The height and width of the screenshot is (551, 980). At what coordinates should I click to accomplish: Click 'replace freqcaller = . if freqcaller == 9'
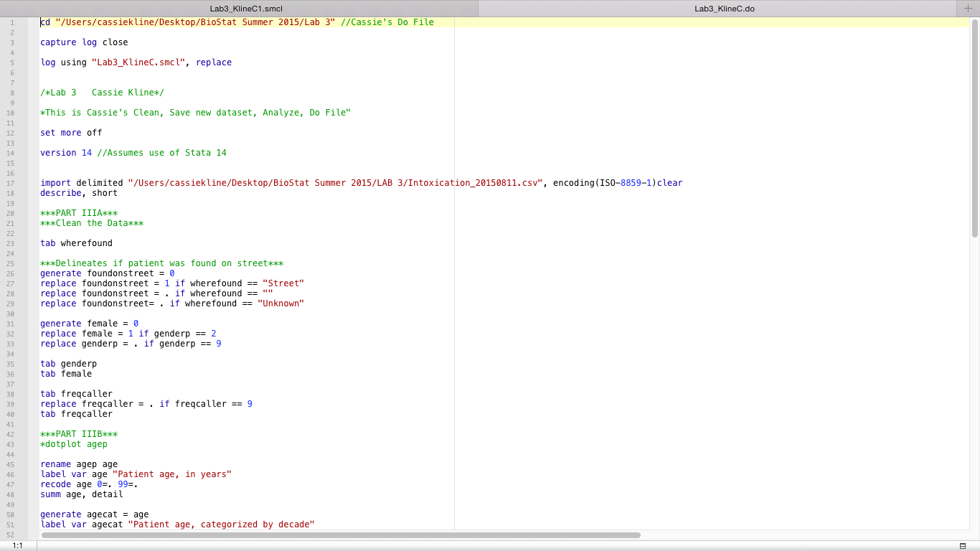click(x=146, y=404)
